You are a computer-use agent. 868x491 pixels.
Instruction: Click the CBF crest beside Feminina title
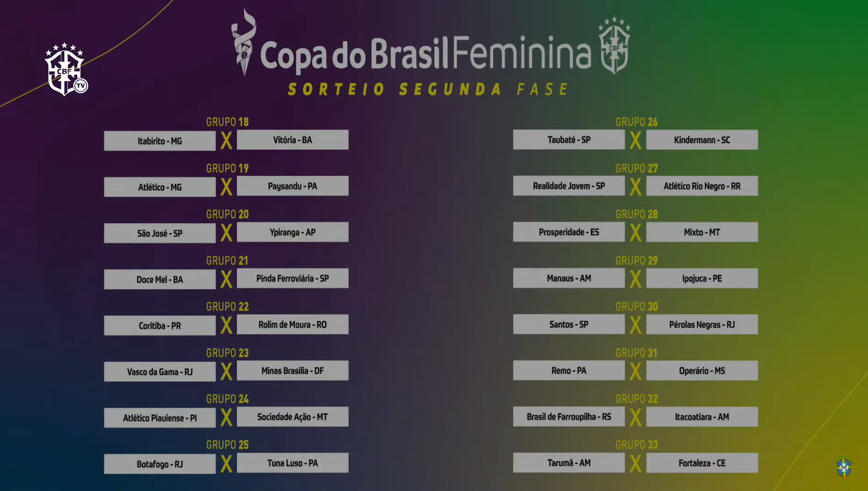pyautogui.click(x=614, y=46)
